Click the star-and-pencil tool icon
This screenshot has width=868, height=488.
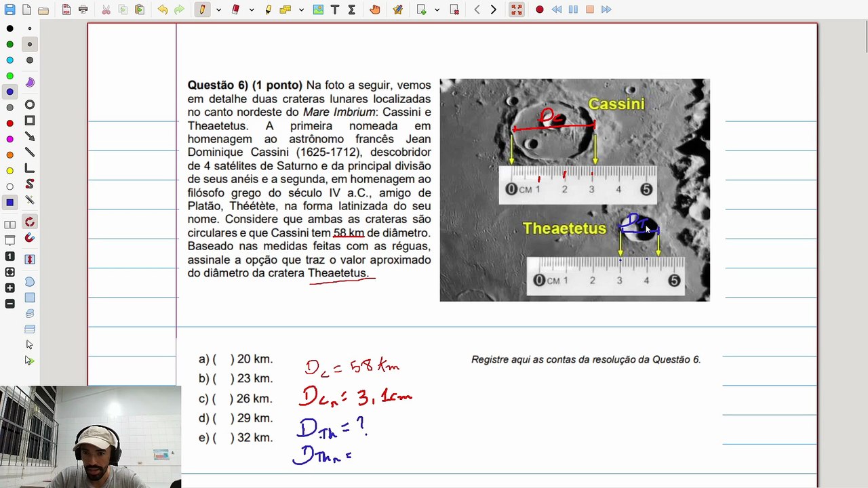(x=398, y=9)
